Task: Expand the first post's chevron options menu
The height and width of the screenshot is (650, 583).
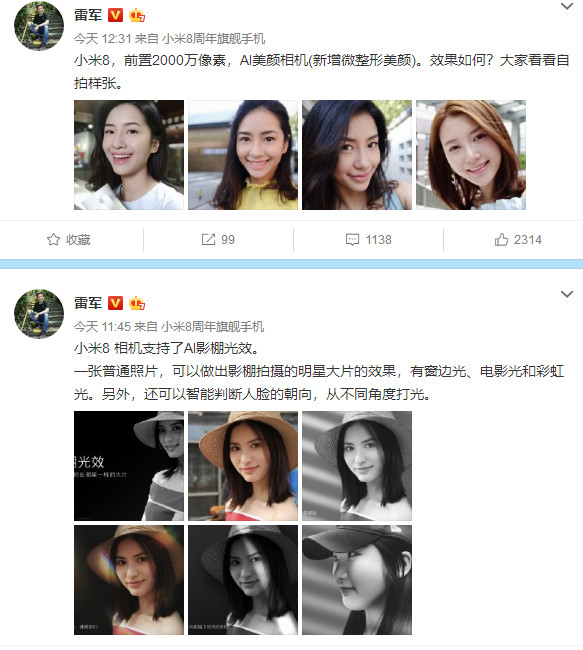Action: pos(567,6)
